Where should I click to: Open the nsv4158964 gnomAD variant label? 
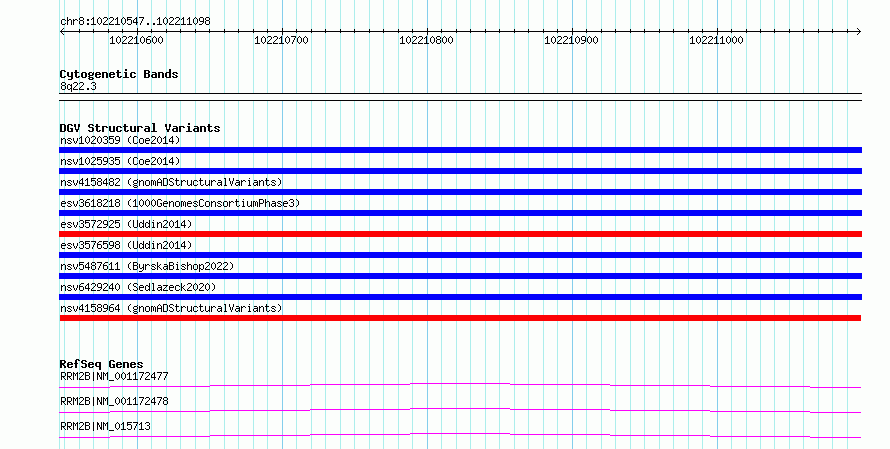171,308
